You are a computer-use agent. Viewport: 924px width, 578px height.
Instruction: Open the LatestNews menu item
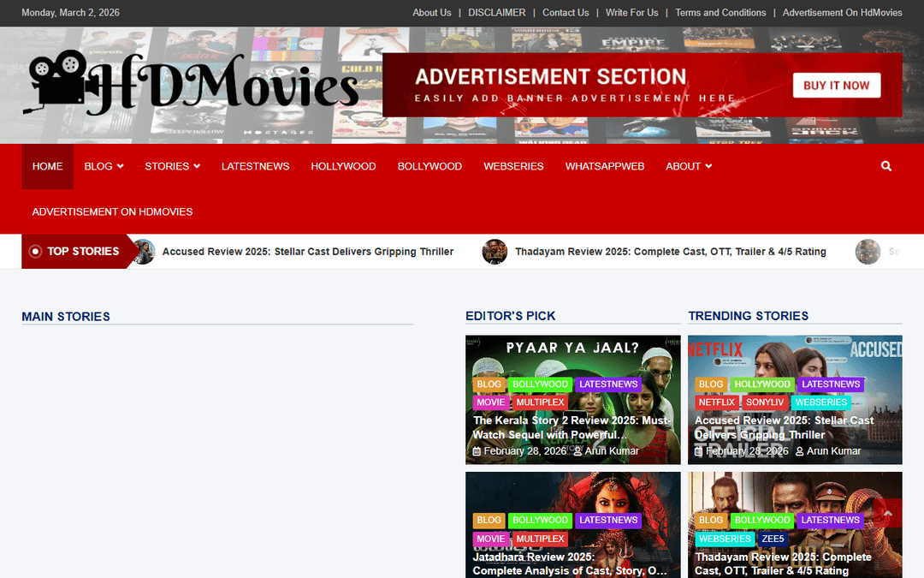tap(255, 166)
